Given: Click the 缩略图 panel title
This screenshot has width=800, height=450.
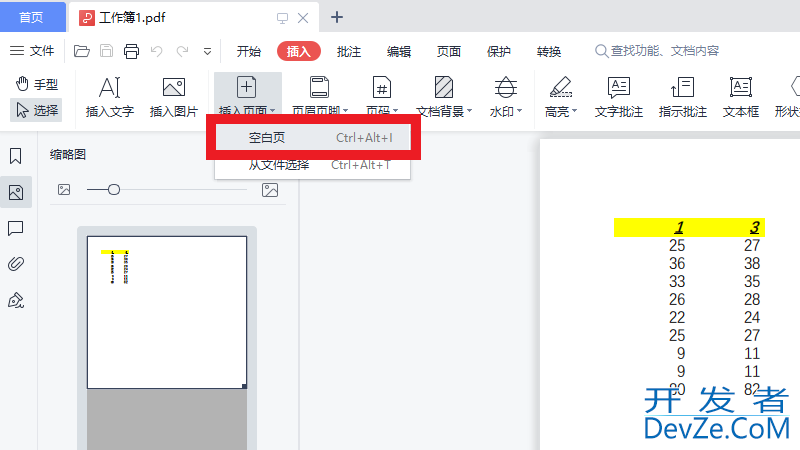Looking at the screenshot, I should (68, 155).
